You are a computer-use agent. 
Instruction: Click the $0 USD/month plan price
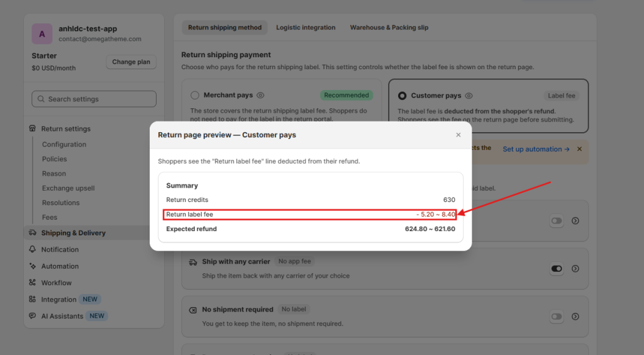point(54,68)
